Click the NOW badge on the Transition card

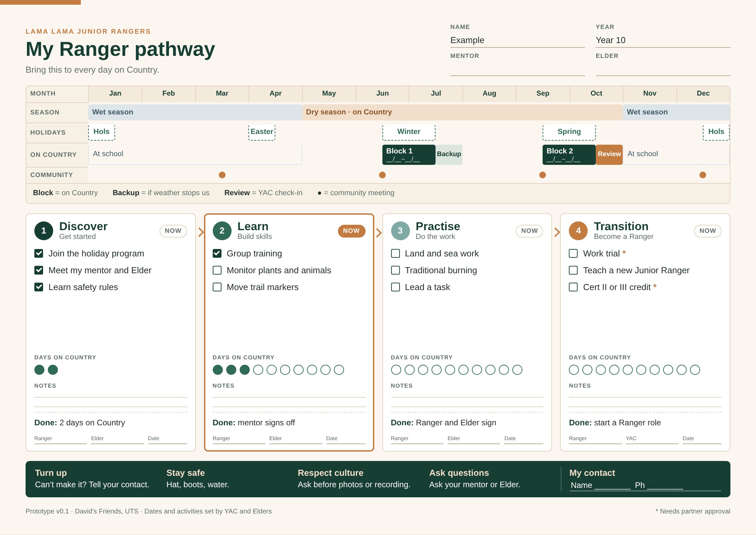pos(708,231)
